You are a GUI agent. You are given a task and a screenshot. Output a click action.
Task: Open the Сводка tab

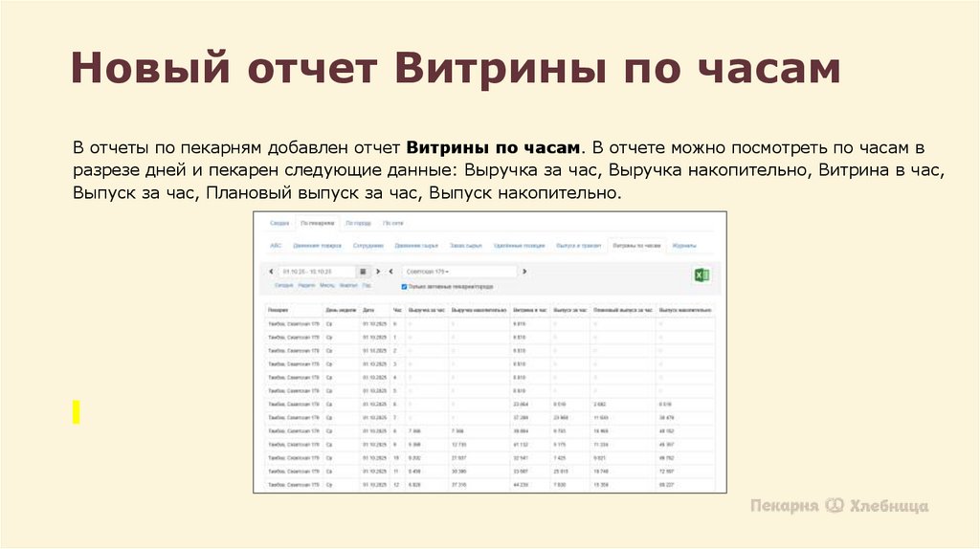click(x=279, y=223)
